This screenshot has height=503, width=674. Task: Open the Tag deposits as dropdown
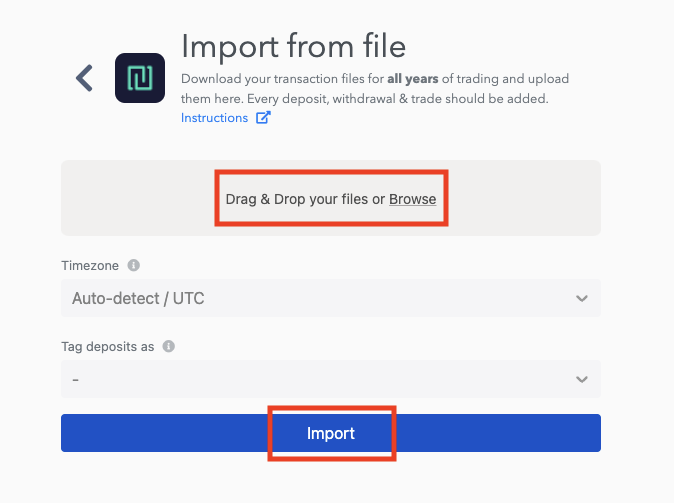pos(331,379)
